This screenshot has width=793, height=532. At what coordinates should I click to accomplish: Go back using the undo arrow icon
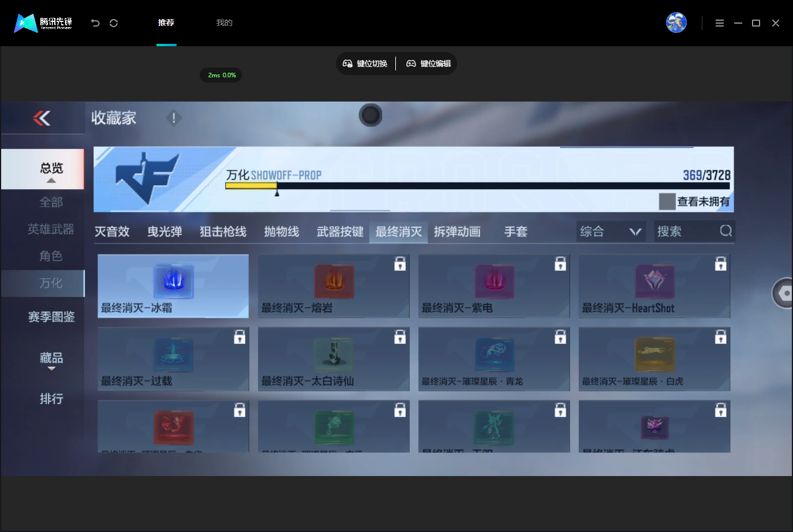(95, 23)
